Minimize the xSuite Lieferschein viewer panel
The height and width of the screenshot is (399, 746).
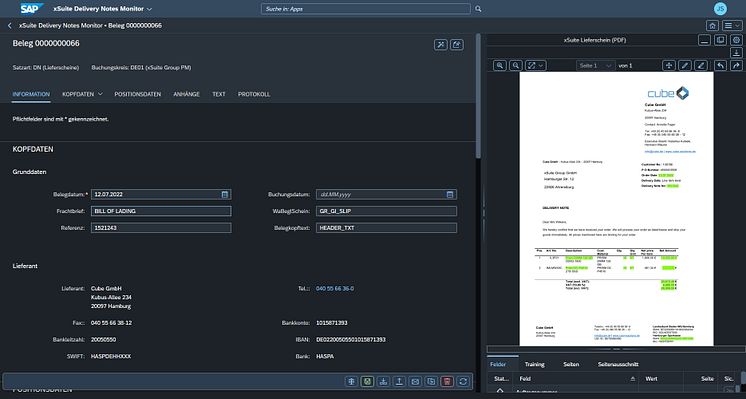tap(705, 40)
